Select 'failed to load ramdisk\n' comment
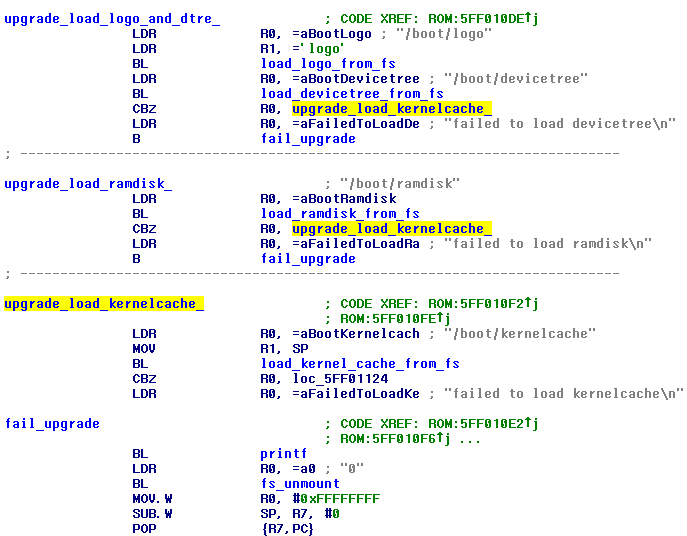Image resolution: width=687 pixels, height=536 pixels. 548,244
